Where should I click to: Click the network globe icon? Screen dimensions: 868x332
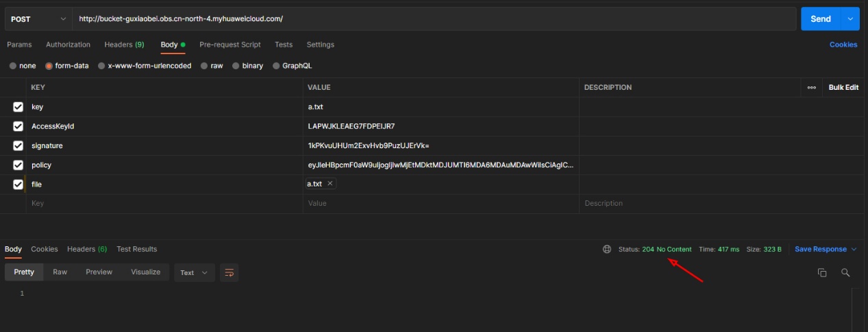606,249
